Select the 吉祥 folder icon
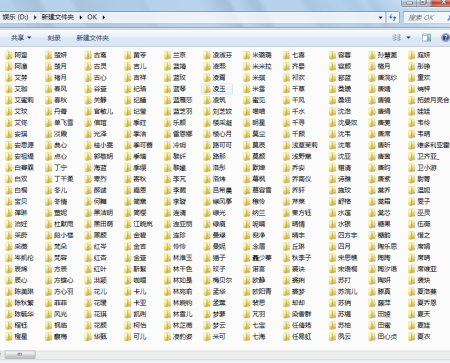Screen dimensions: 450x363 click(x=128, y=78)
